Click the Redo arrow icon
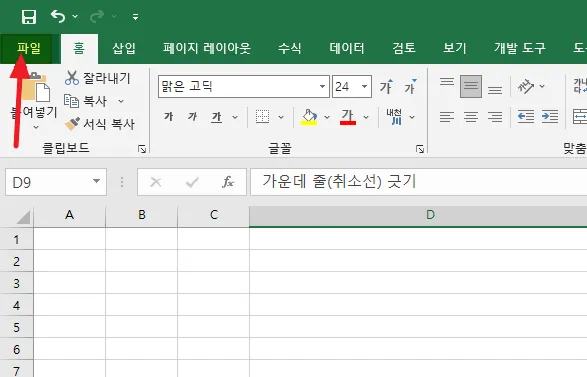587x377 pixels. point(97,16)
